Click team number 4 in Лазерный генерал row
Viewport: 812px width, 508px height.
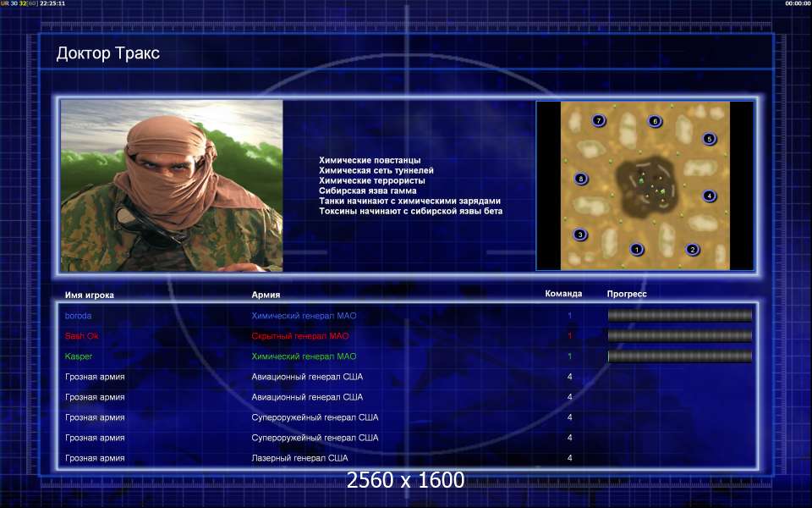coord(569,458)
